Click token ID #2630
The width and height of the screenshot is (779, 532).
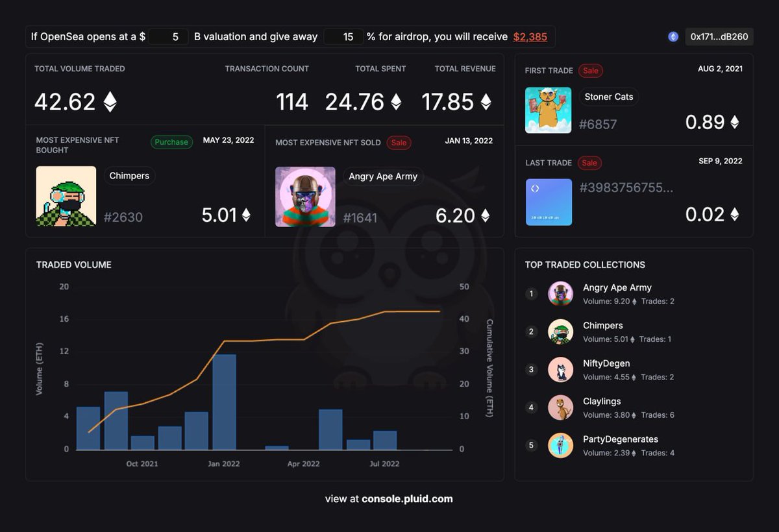point(123,217)
